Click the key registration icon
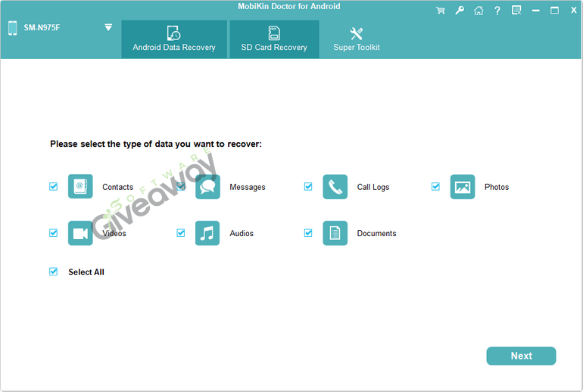The image size is (583, 392). click(460, 11)
